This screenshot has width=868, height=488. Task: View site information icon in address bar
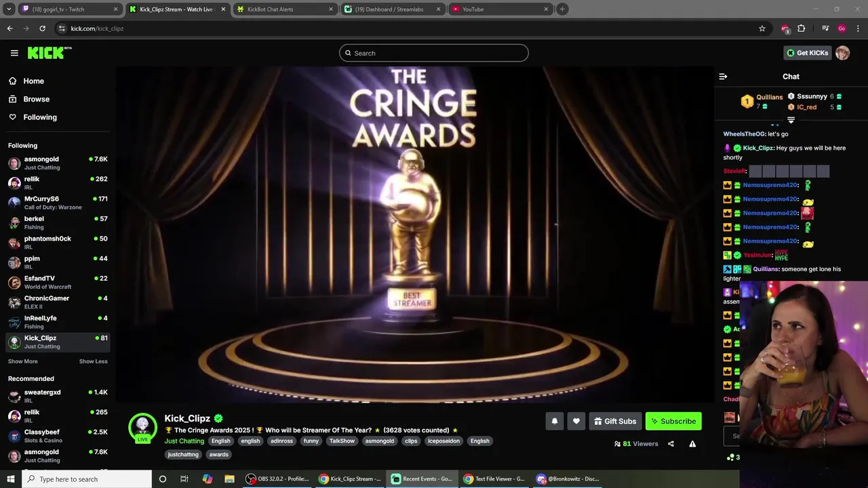[62, 28]
